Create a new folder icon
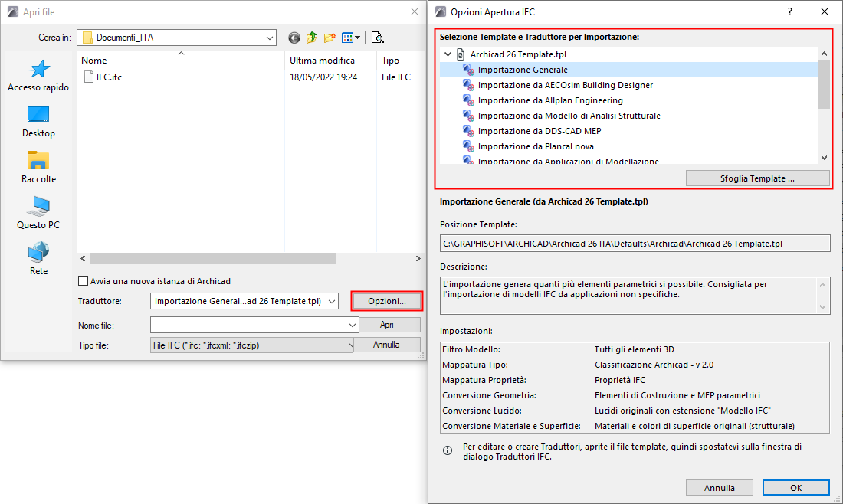843x504 pixels. pos(330,38)
